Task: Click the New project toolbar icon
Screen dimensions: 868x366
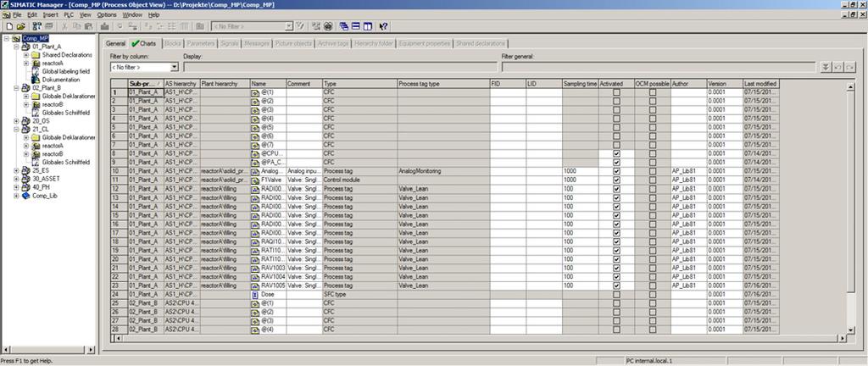Action: 9,26
